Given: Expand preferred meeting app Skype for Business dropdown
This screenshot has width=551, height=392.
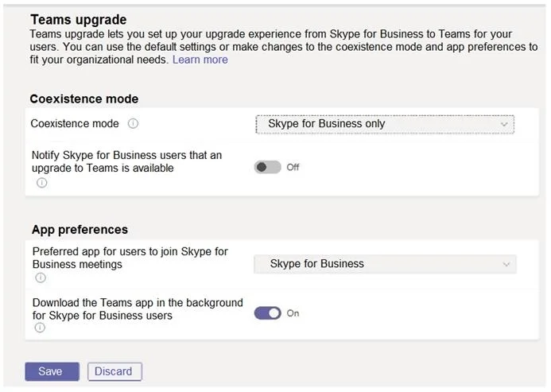Looking at the screenshot, I should click(385, 264).
